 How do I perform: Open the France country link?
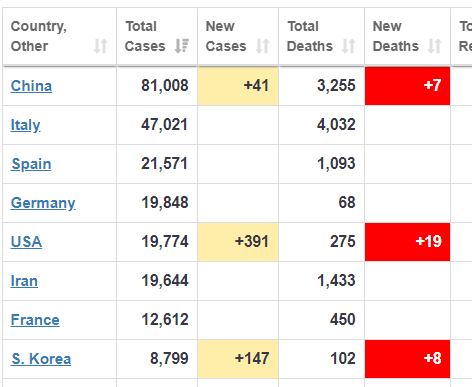[x=35, y=320]
